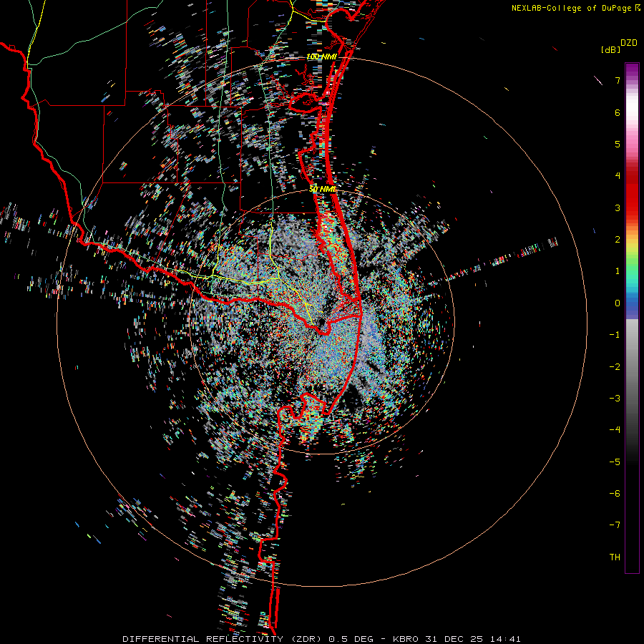Pick the -6 label on the scale
The image size is (644, 644).
(x=615, y=494)
